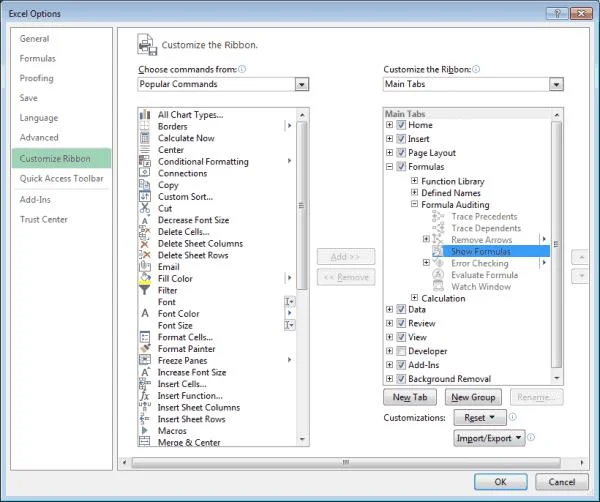
Task: Click the OK button
Action: point(501,482)
